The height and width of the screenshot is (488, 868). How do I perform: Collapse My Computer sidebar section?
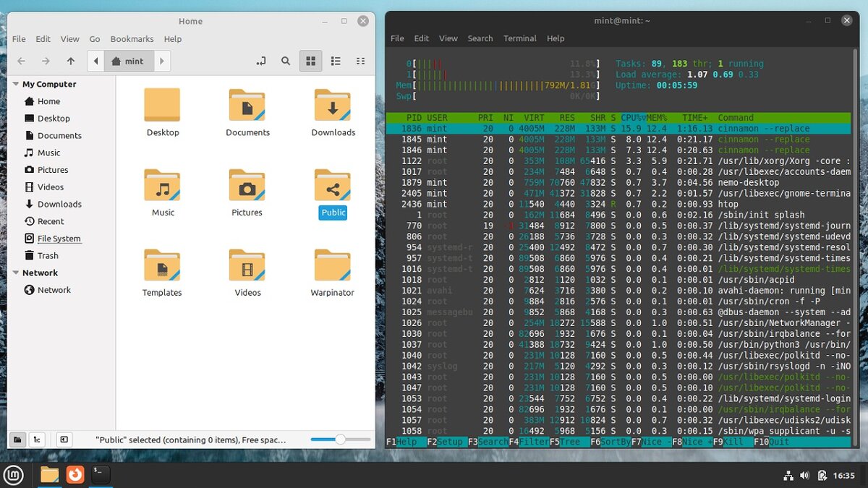tap(16, 84)
